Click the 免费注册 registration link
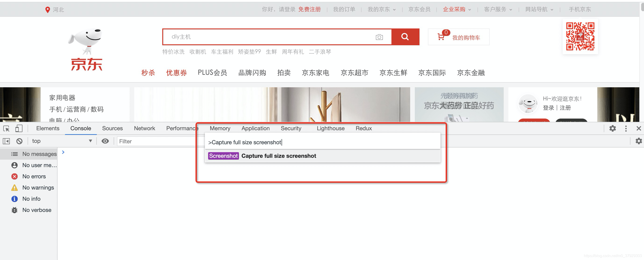Screen dimensions: 644x260 (x=309, y=10)
